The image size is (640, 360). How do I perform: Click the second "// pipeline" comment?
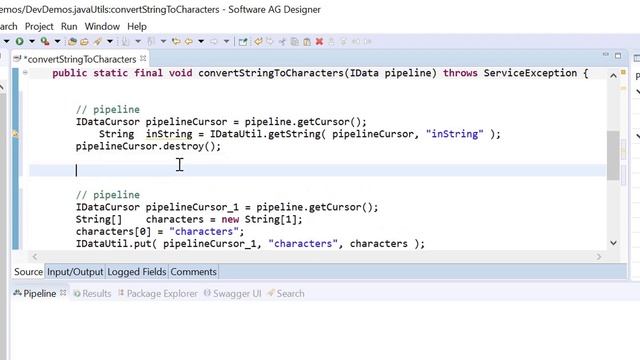coord(108,195)
